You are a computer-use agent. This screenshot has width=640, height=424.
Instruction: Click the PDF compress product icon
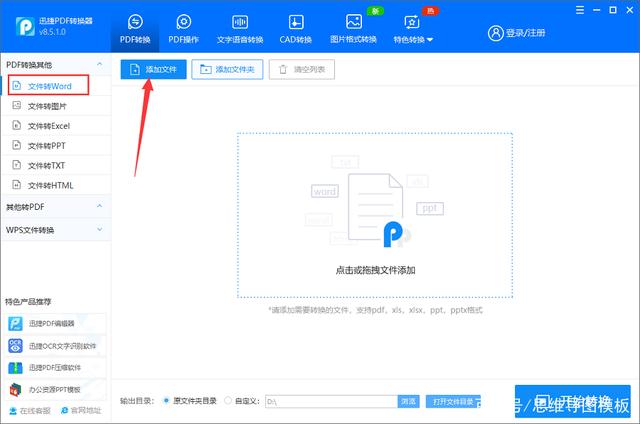16,368
